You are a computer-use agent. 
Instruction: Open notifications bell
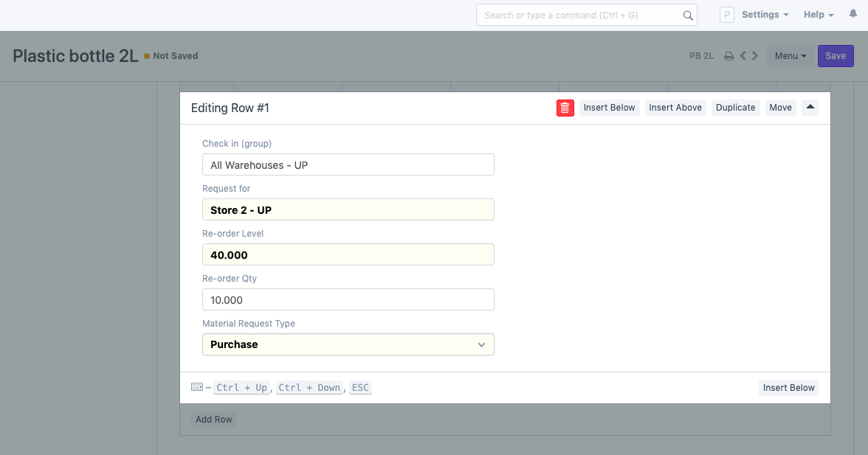pos(853,15)
